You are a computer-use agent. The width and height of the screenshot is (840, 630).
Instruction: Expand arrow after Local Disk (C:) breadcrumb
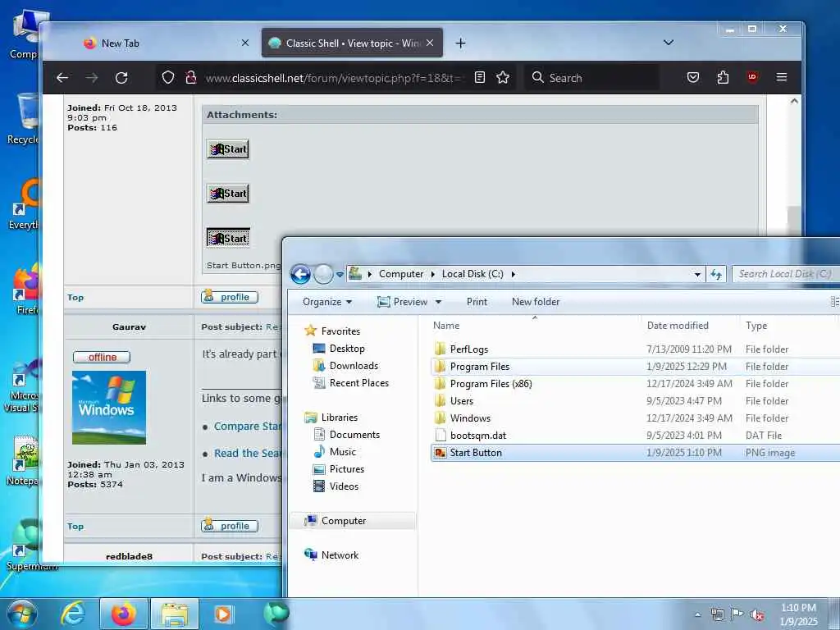click(x=514, y=274)
